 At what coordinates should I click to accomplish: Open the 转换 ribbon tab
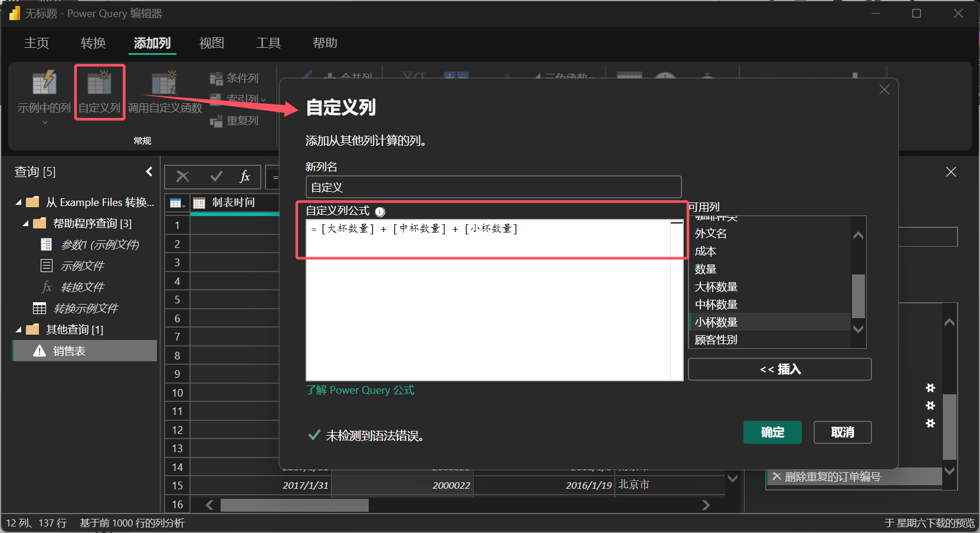93,42
